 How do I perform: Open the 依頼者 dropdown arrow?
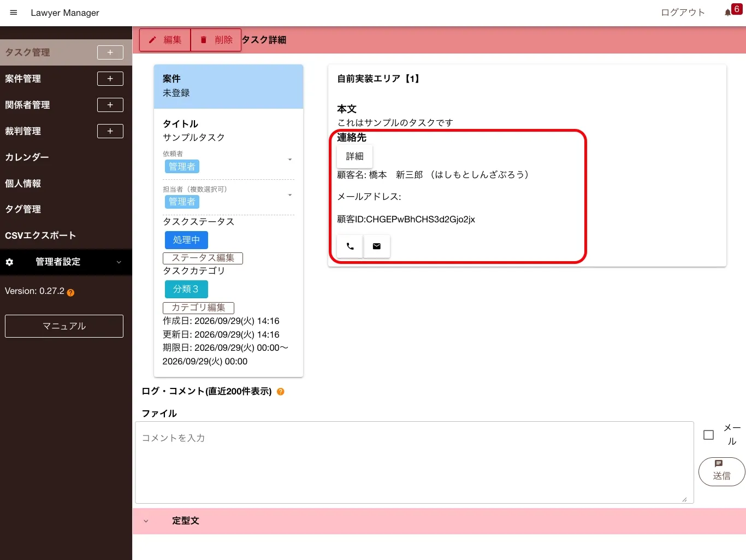(290, 160)
